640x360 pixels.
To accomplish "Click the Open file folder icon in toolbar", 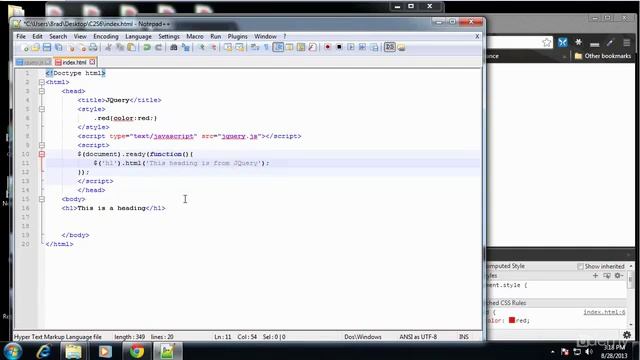I will coord(36,47).
